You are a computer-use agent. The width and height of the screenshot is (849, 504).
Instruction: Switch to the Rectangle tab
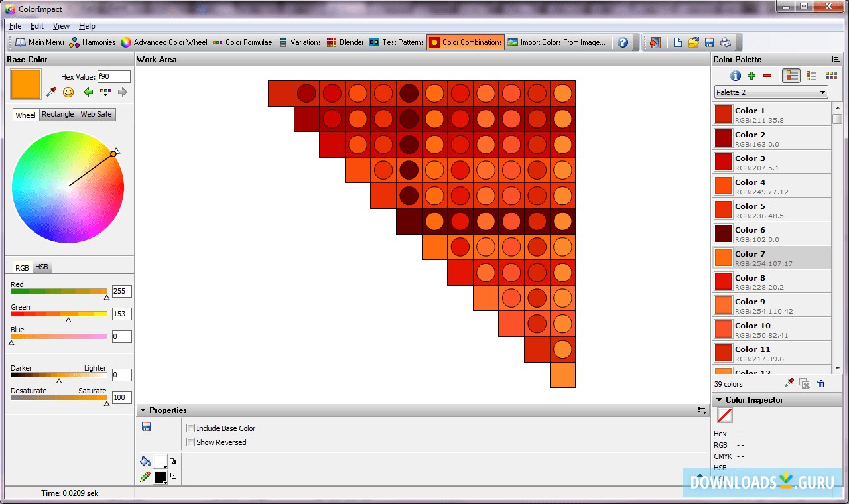pyautogui.click(x=58, y=114)
